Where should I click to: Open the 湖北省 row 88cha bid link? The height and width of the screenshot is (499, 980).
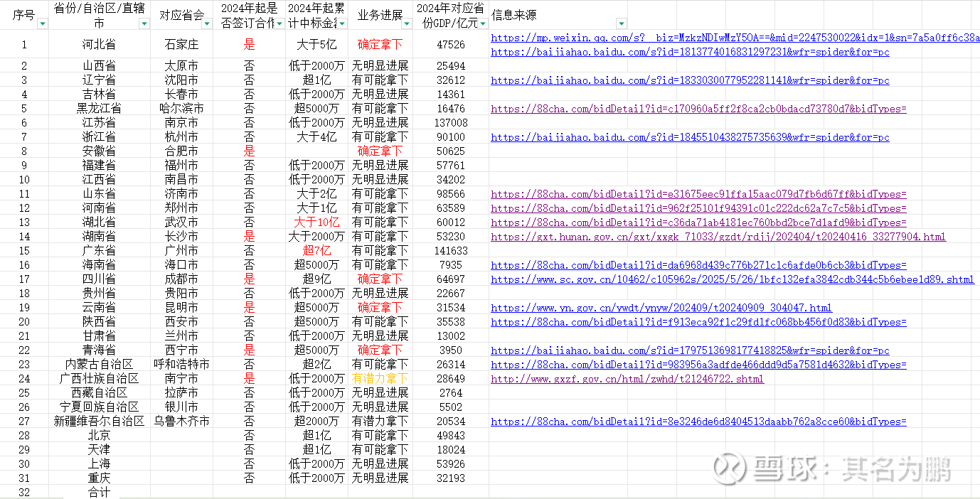click(698, 222)
